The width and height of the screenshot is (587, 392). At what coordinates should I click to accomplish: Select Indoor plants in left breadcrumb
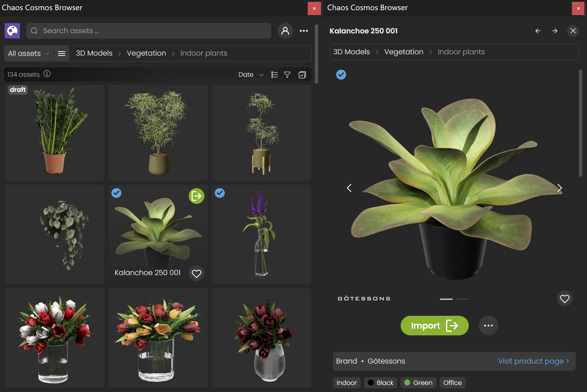pos(204,53)
